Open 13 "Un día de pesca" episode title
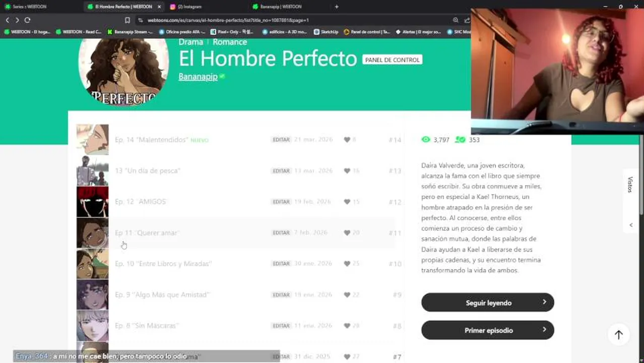Viewport: 644px width, 363px height. (x=147, y=171)
